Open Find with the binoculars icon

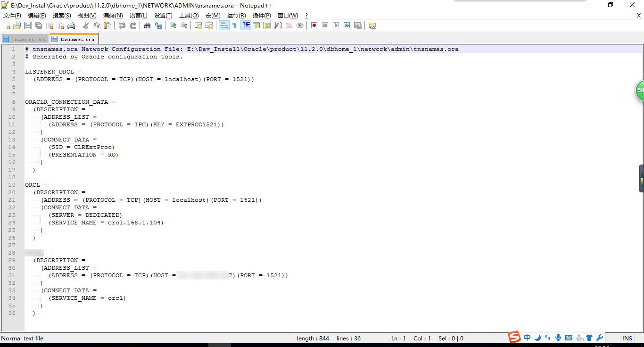coord(148,25)
